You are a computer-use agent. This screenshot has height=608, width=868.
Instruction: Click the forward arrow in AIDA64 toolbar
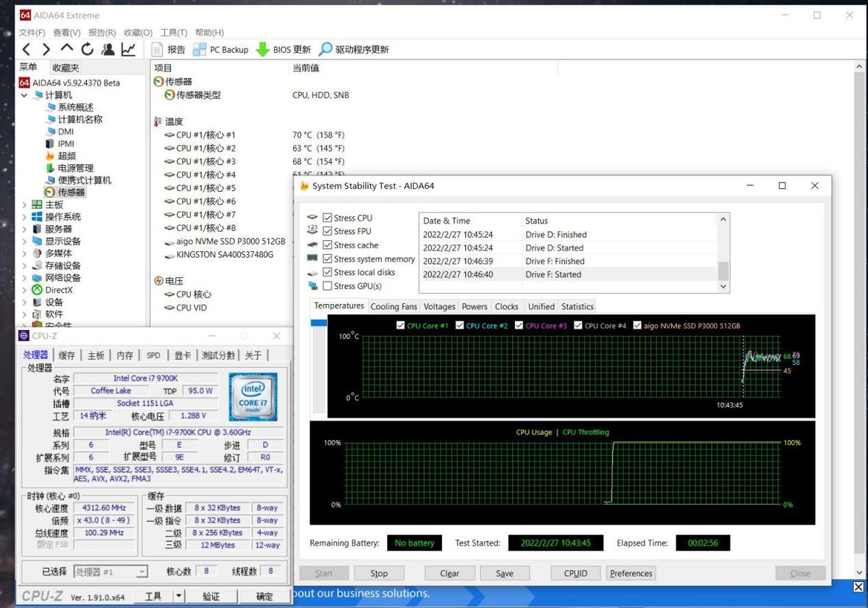point(46,49)
